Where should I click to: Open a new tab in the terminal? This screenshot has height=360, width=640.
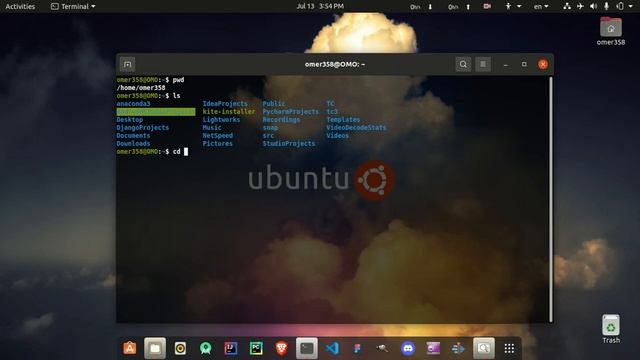(x=127, y=64)
